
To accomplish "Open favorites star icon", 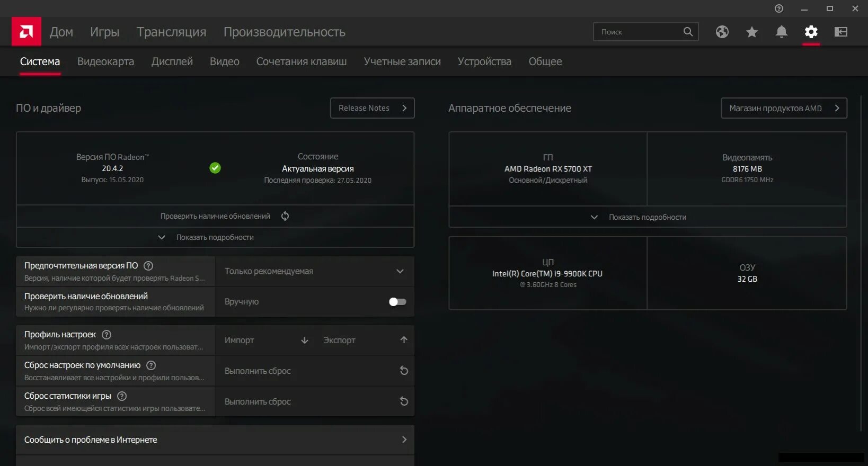I will (x=752, y=32).
